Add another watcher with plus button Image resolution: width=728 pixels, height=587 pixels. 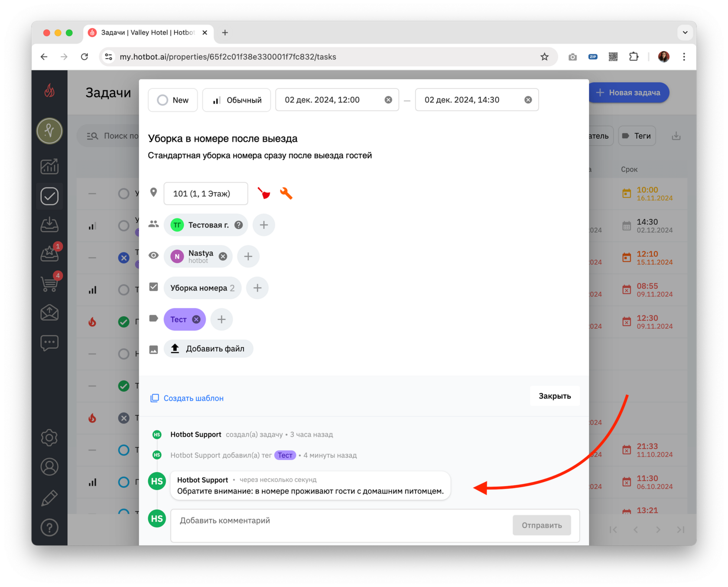[248, 256]
